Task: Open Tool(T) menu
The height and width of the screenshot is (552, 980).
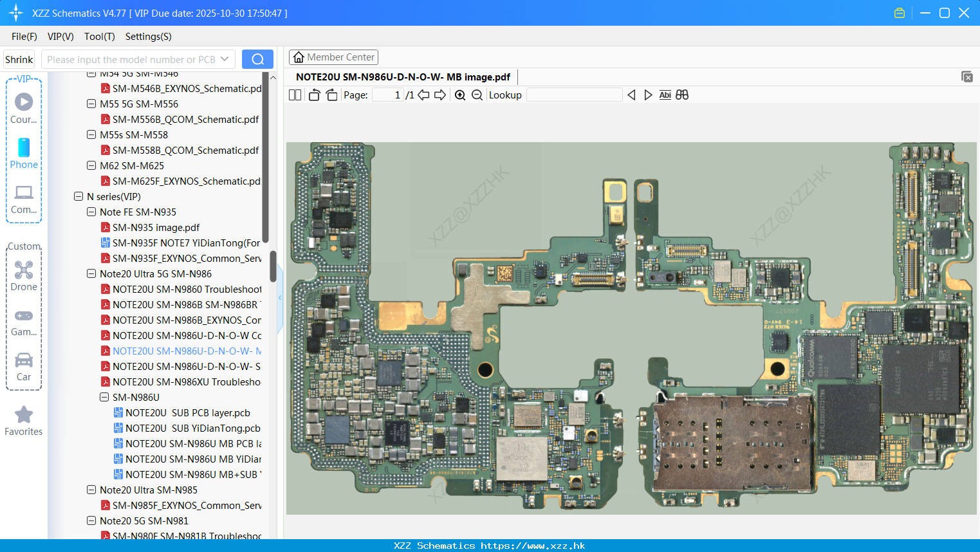Action: coord(100,37)
